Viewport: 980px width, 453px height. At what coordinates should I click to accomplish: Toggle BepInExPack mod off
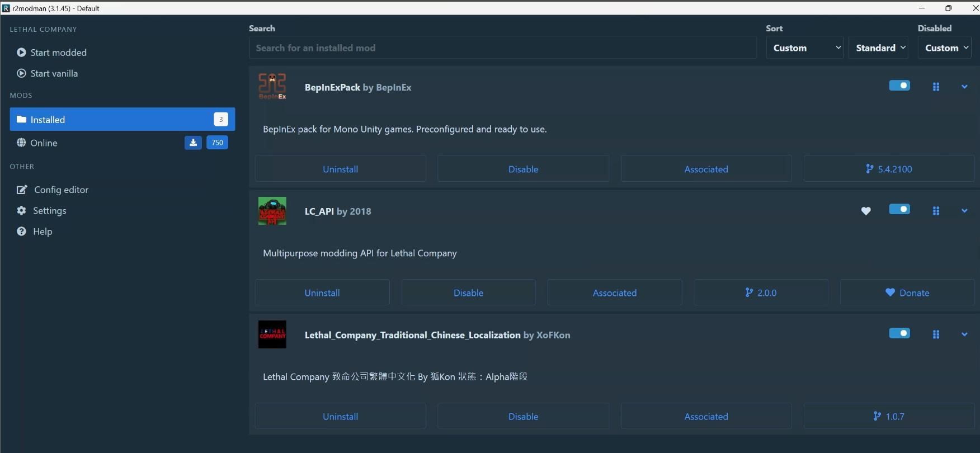point(899,86)
